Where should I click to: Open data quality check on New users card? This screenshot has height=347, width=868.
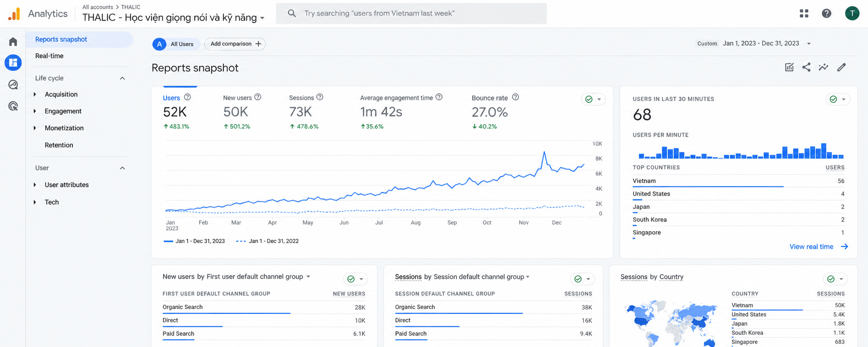click(355, 279)
